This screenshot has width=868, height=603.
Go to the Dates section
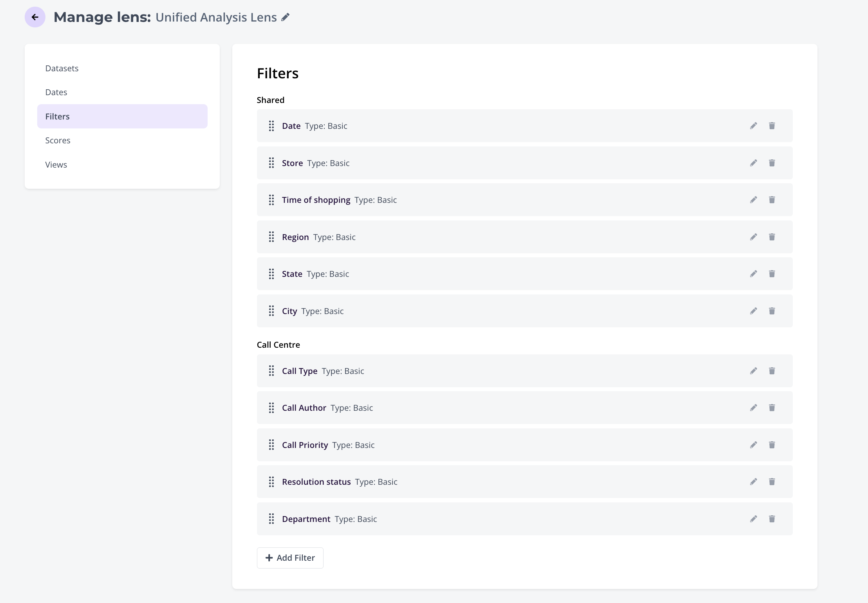56,92
